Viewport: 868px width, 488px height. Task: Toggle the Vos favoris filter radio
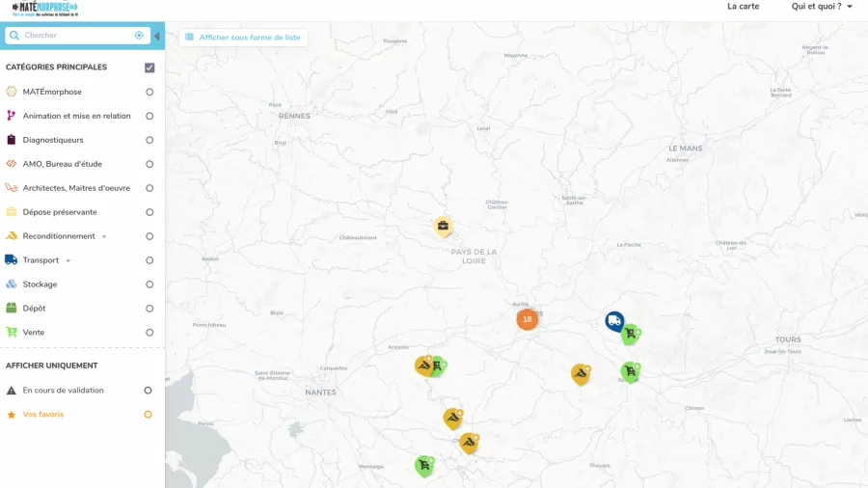[148, 415]
